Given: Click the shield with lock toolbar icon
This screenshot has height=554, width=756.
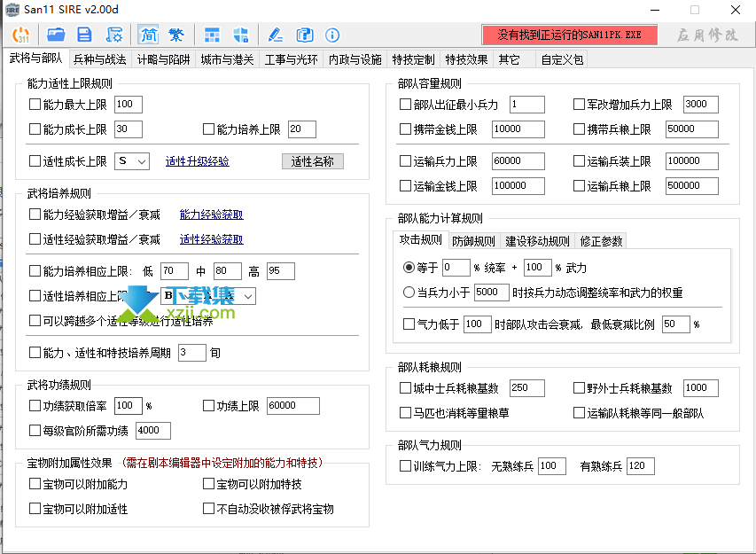Looking at the screenshot, I should point(240,35).
